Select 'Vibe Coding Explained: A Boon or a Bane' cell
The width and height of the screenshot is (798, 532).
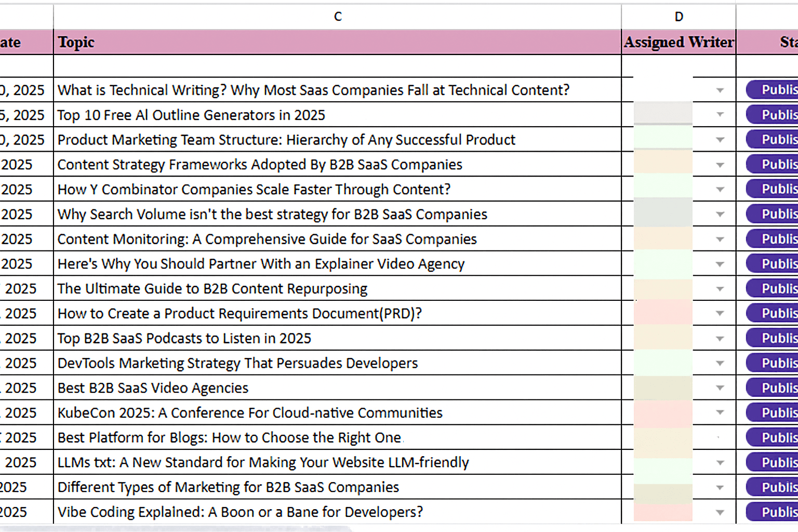point(338,512)
